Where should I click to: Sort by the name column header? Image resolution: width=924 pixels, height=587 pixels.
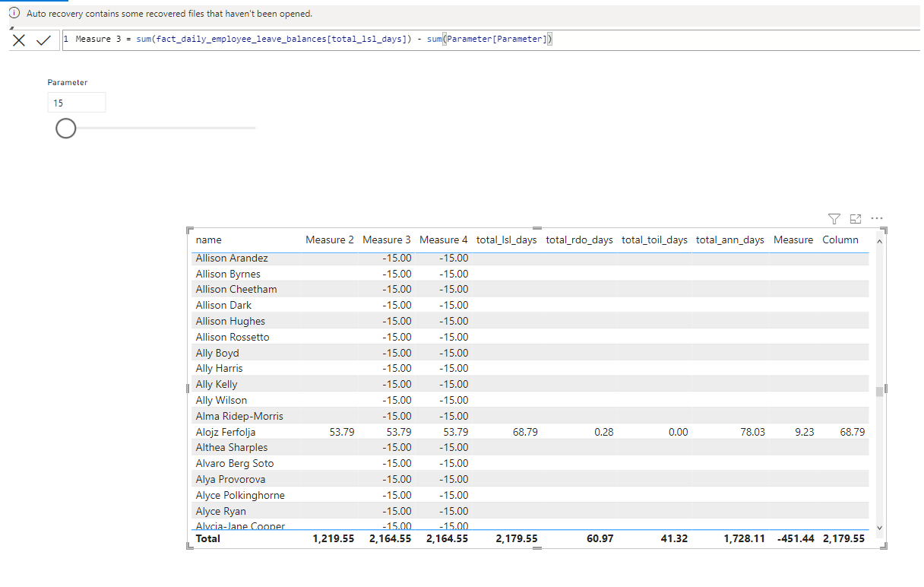(x=209, y=240)
